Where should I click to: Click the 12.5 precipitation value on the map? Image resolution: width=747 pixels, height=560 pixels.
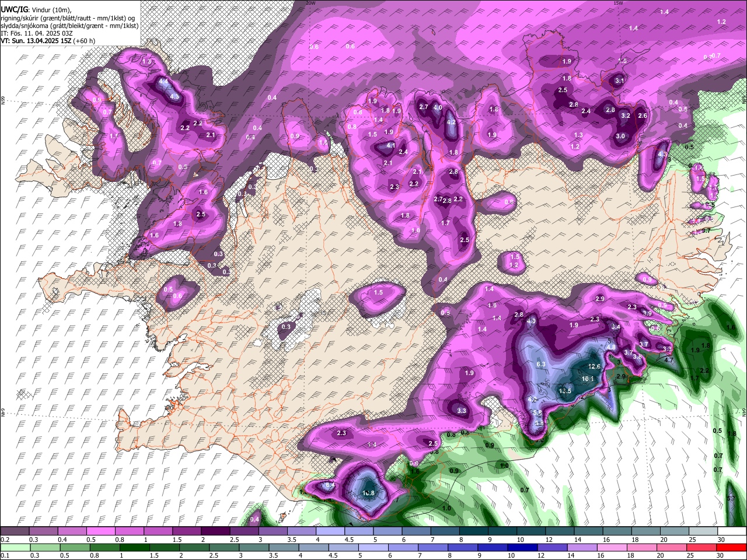565,391
